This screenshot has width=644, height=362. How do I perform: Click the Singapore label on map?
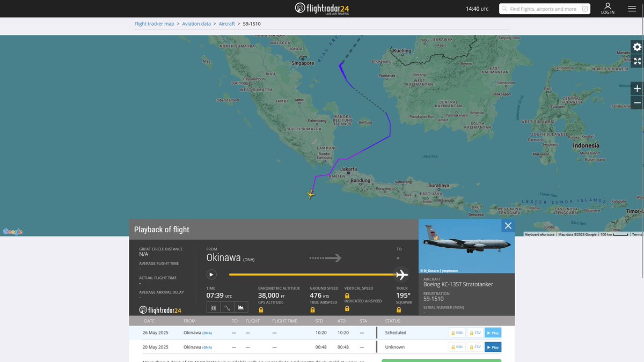pyautogui.click(x=303, y=63)
